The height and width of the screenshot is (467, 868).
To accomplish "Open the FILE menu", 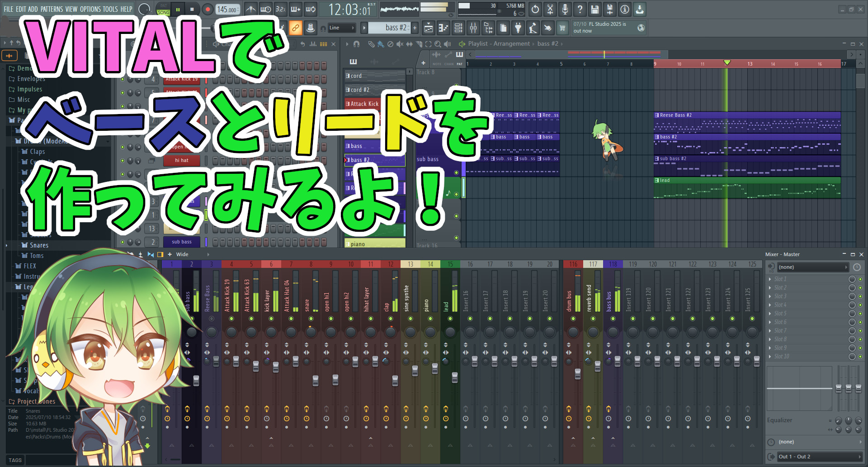I will coord(9,9).
